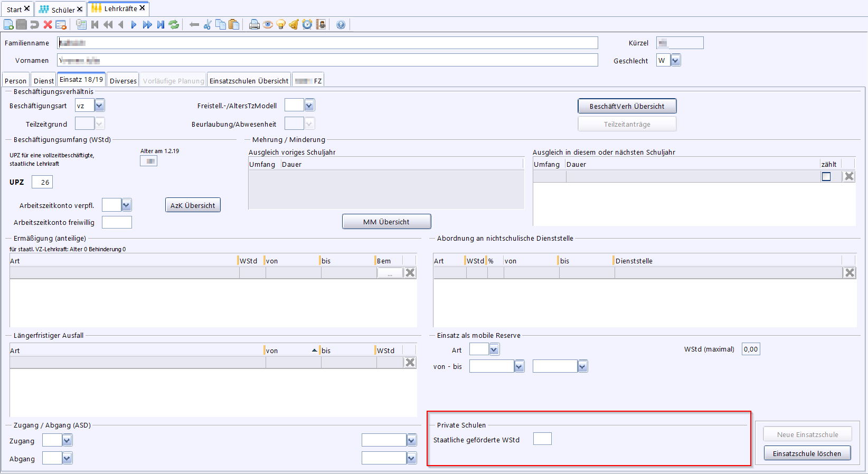This screenshot has width=868, height=474.
Task: Click the alarm clock icon
Action: pos(307,24)
